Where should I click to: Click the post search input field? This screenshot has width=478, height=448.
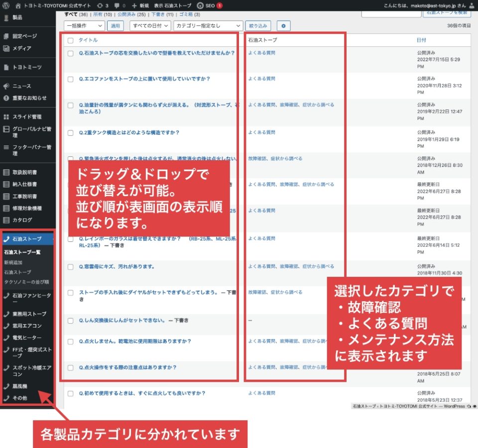point(391,13)
